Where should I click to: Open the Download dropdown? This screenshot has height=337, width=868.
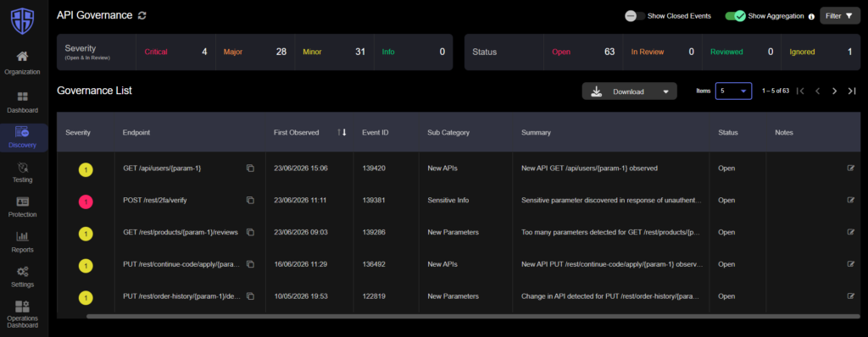[630, 91]
